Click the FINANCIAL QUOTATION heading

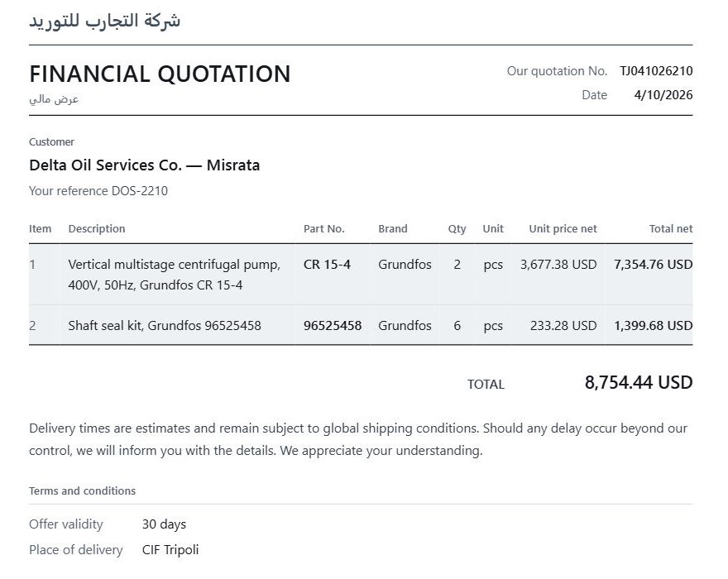160,74
